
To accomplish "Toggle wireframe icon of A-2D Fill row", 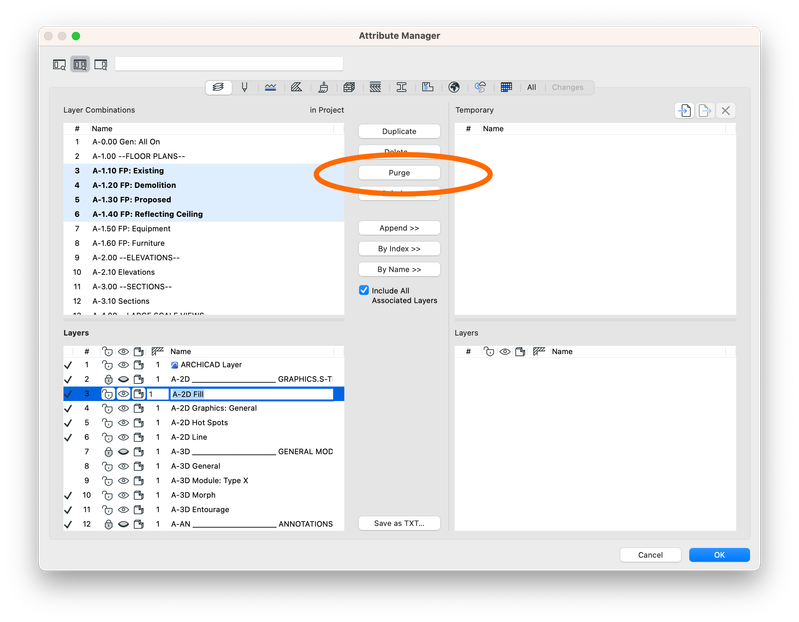I will 139,394.
